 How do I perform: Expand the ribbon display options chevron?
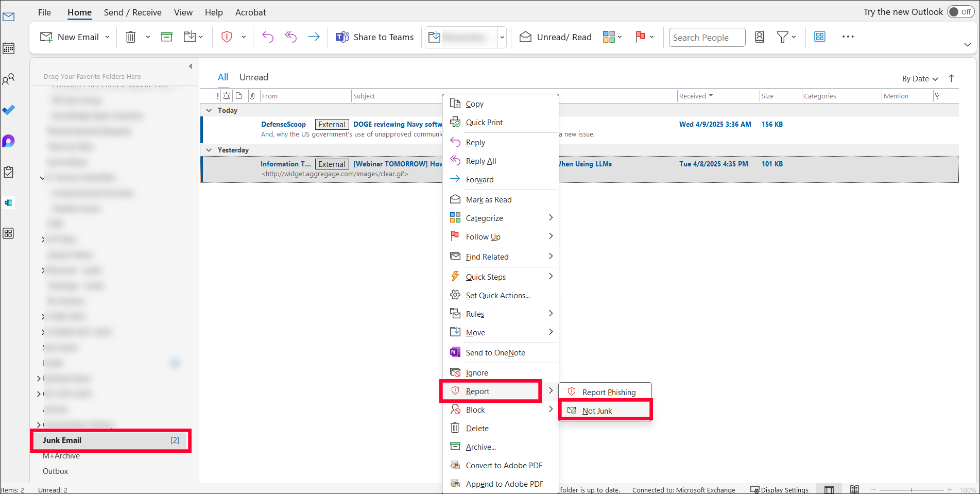(967, 45)
